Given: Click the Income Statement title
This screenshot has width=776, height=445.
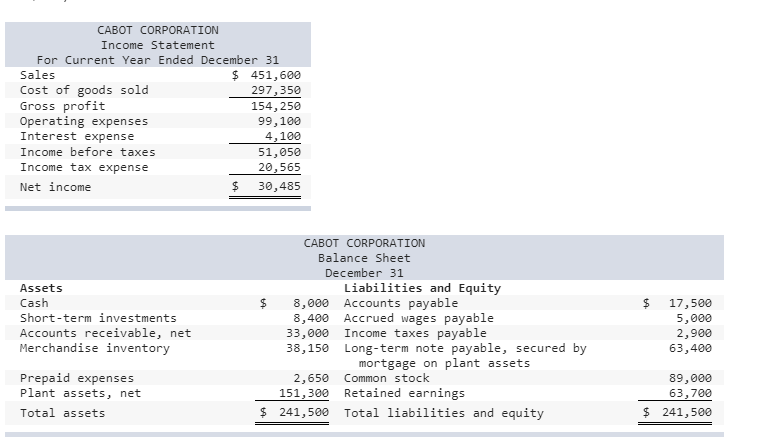Looking at the screenshot, I should pos(158,45).
